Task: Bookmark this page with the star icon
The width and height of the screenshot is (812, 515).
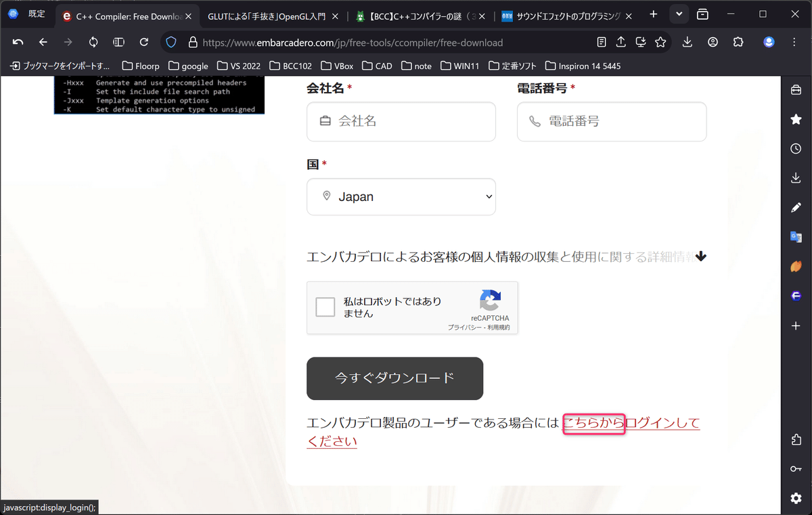Action: tap(660, 42)
